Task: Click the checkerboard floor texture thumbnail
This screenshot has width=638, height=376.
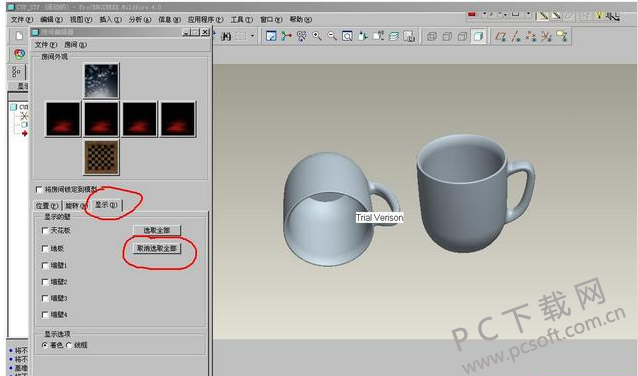Action: [x=101, y=157]
